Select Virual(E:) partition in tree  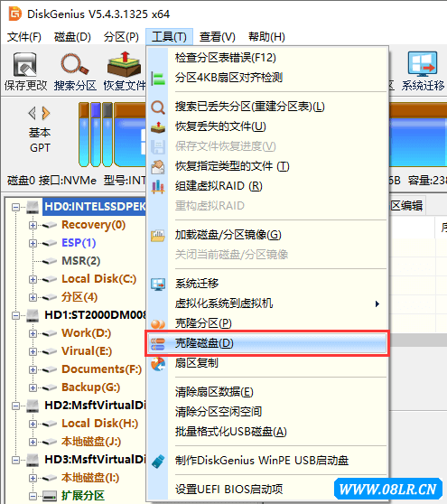click(87, 351)
